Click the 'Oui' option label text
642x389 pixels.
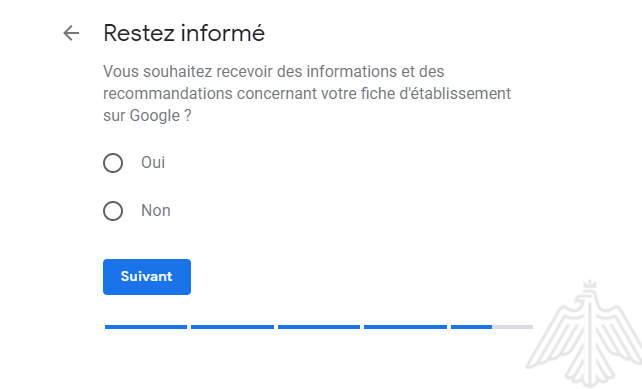coord(153,163)
